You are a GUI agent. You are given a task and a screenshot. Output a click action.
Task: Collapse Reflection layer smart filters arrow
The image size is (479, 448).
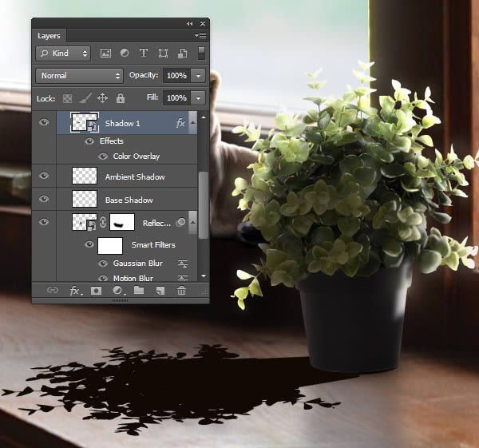click(x=192, y=222)
